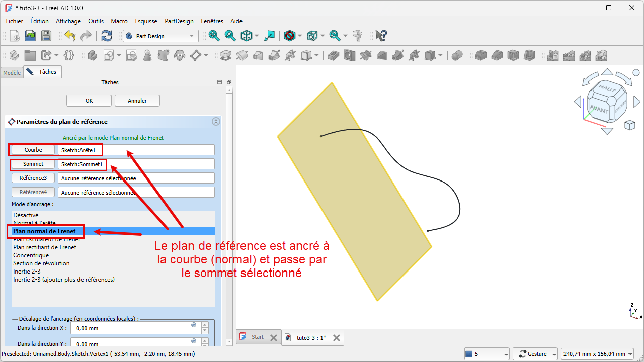Image resolution: width=644 pixels, height=362 pixels.
Task: Select Concentrique anchoring mode in list
Action: (x=31, y=255)
